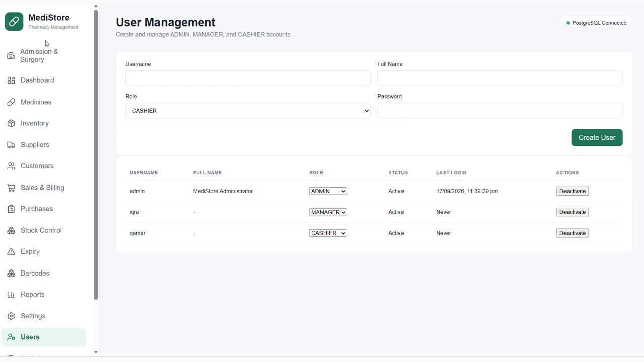Focus the Full Name input field
The width and height of the screenshot is (644, 362).
tap(500, 78)
